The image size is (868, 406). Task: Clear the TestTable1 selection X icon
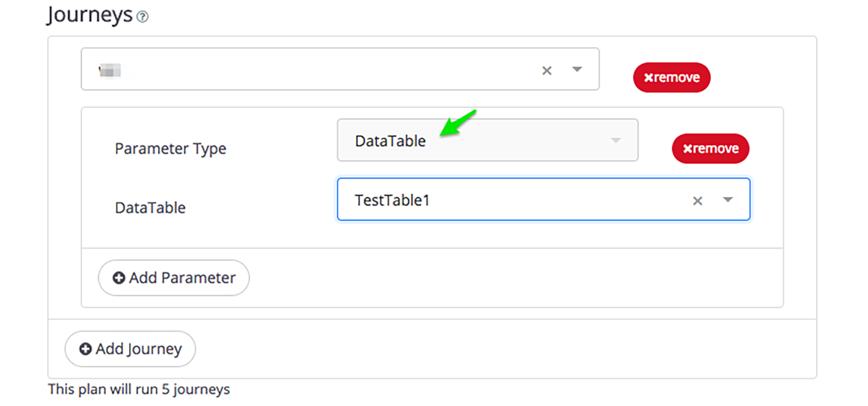(x=698, y=201)
